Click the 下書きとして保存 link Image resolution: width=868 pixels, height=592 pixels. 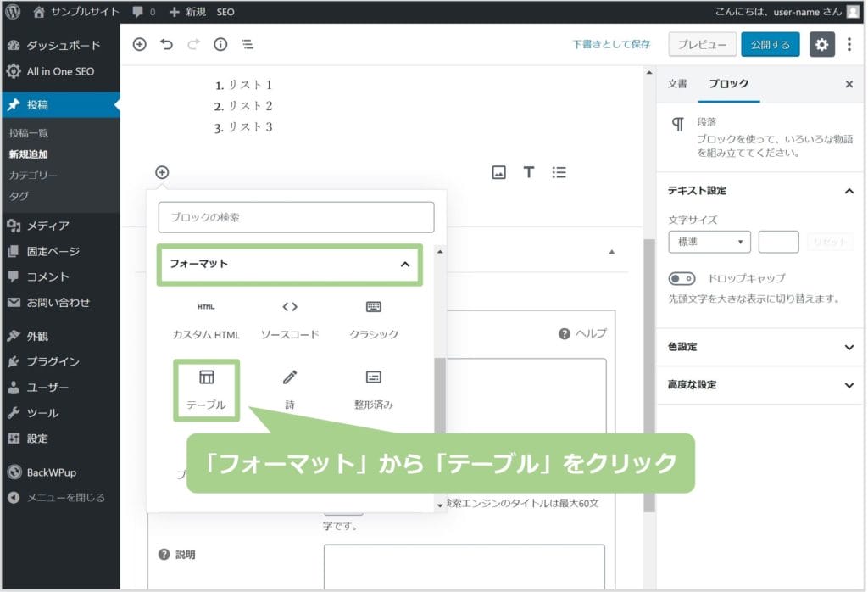point(611,45)
